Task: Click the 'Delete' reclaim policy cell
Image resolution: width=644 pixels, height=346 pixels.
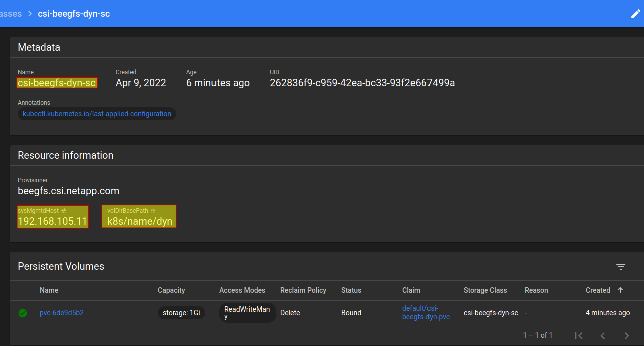Action: (290, 313)
